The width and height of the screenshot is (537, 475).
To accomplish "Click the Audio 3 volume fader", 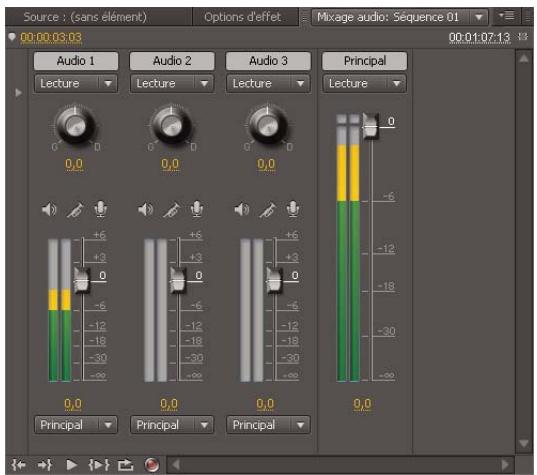I will click(274, 281).
